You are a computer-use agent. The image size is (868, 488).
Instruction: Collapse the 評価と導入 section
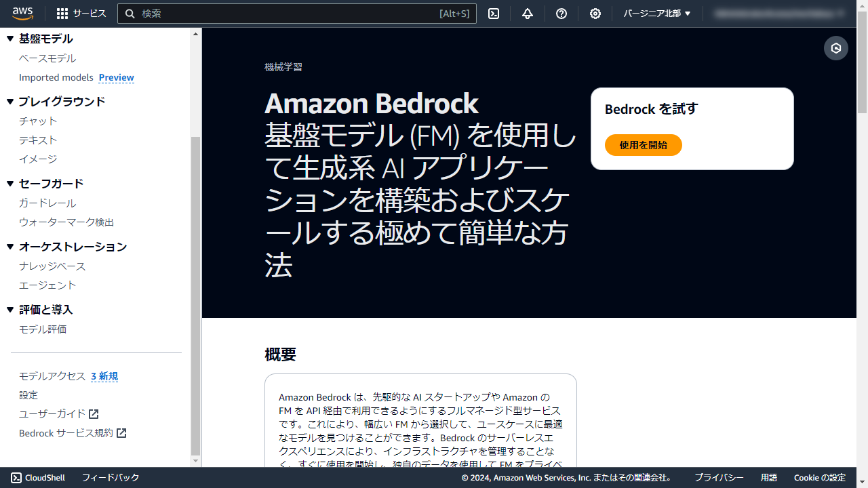click(x=10, y=310)
